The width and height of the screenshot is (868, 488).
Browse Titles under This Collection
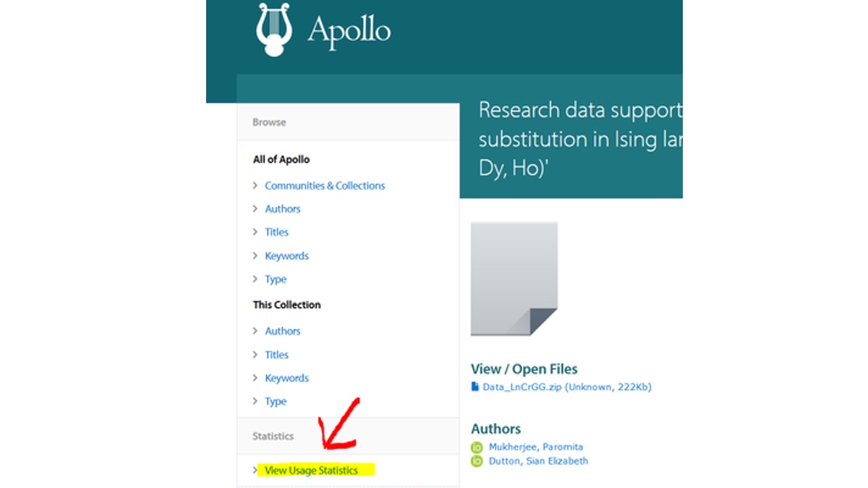(x=276, y=355)
